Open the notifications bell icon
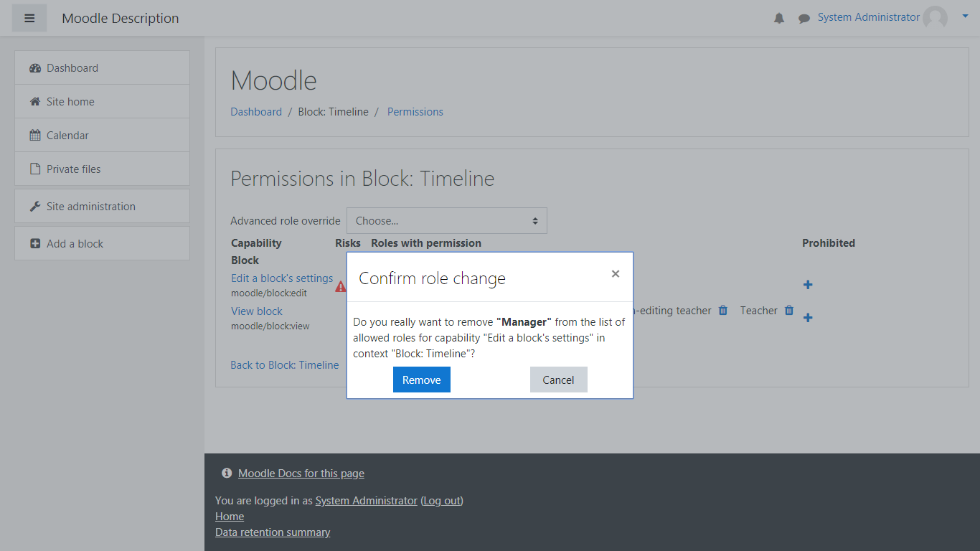 [779, 19]
